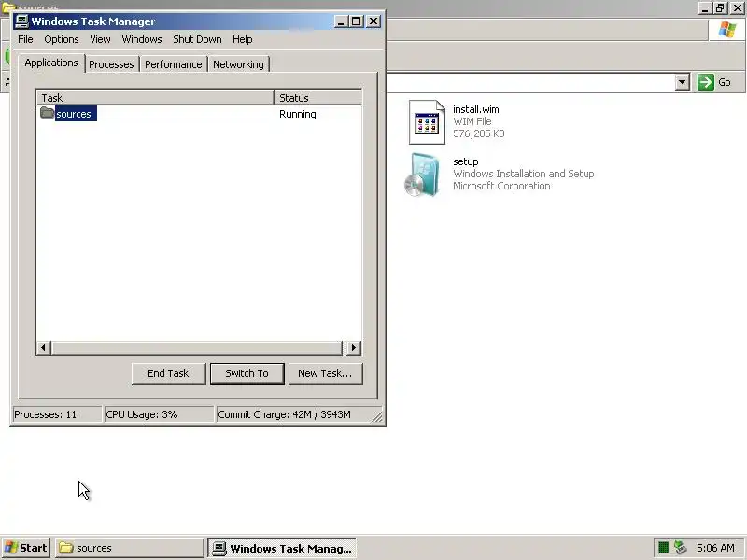
Task: Click the New Task... button
Action: [x=325, y=373]
